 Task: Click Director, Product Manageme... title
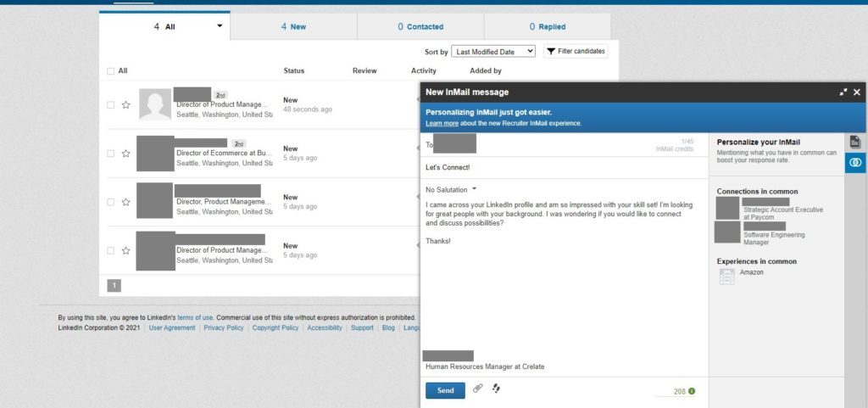[224, 202]
